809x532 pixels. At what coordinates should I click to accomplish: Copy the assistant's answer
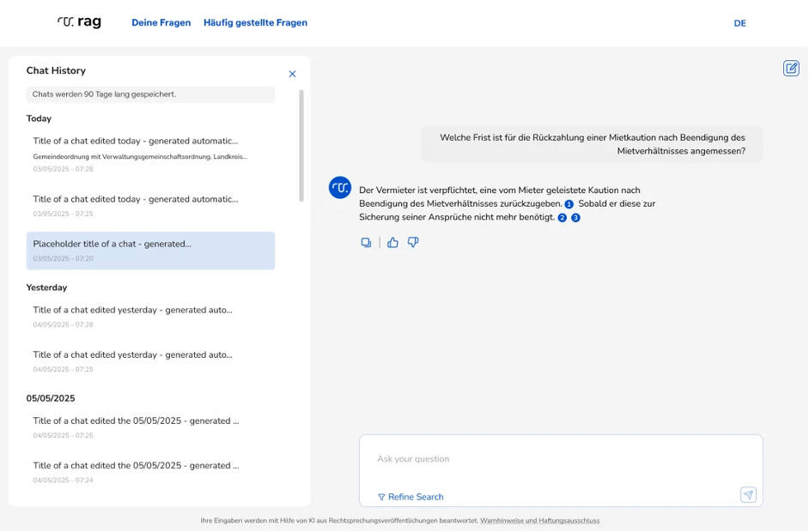(x=366, y=243)
